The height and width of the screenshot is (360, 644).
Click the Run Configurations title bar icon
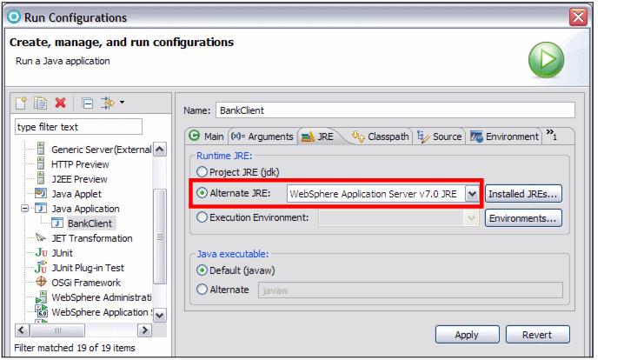(14, 17)
